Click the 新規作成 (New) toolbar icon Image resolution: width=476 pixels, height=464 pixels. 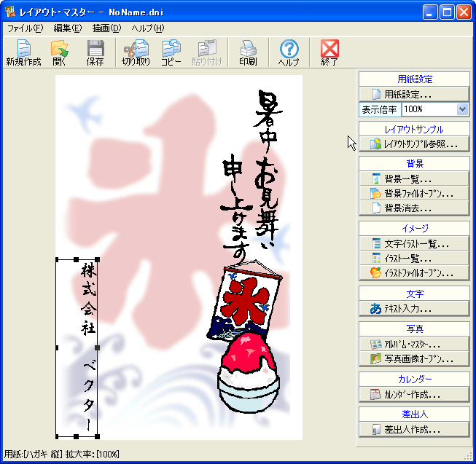23,52
